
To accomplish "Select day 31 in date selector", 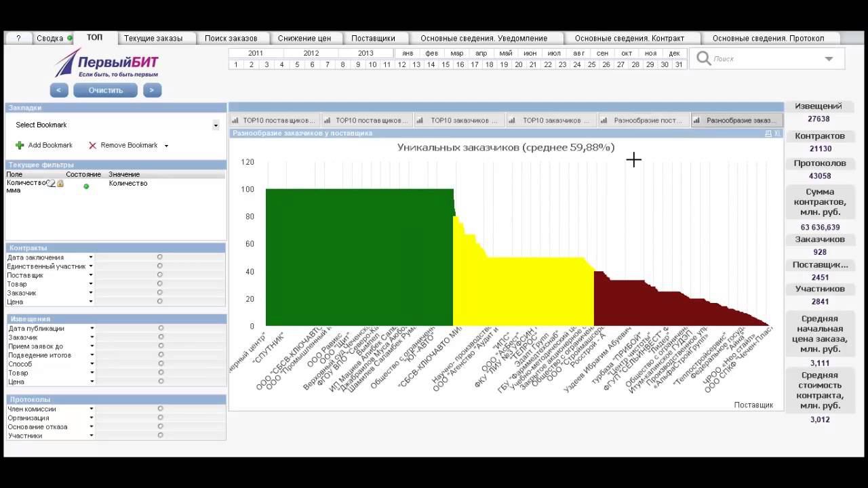I will click(679, 64).
